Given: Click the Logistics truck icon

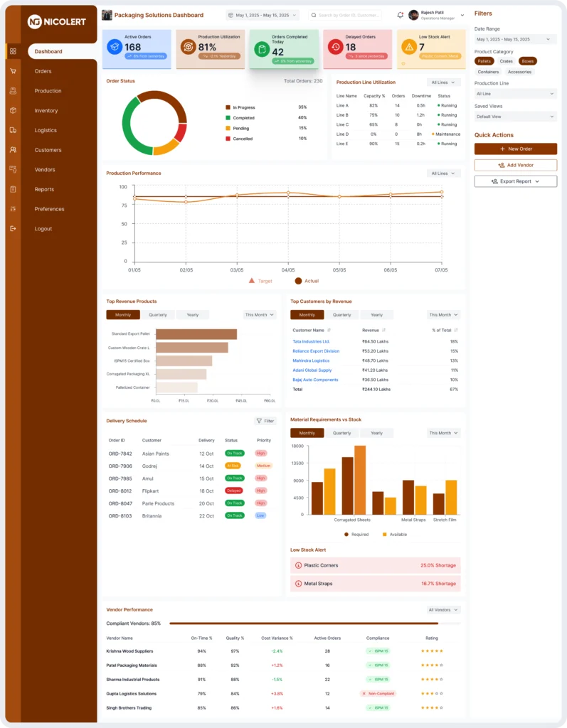Looking at the screenshot, I should click(x=13, y=130).
